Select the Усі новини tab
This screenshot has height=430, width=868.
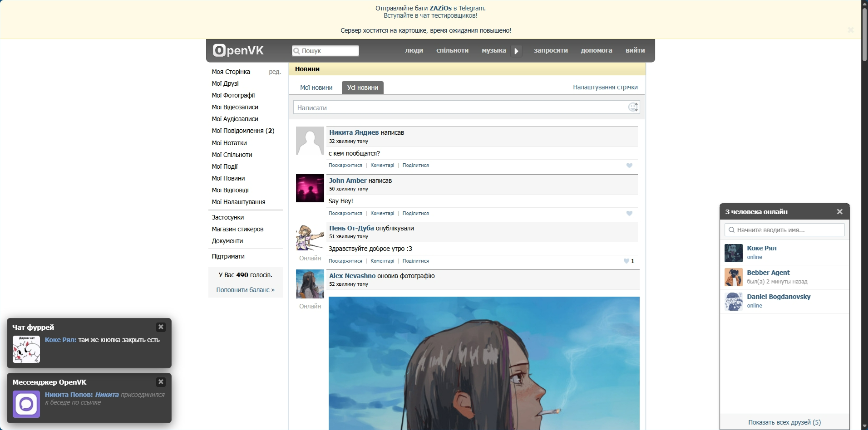[362, 88]
